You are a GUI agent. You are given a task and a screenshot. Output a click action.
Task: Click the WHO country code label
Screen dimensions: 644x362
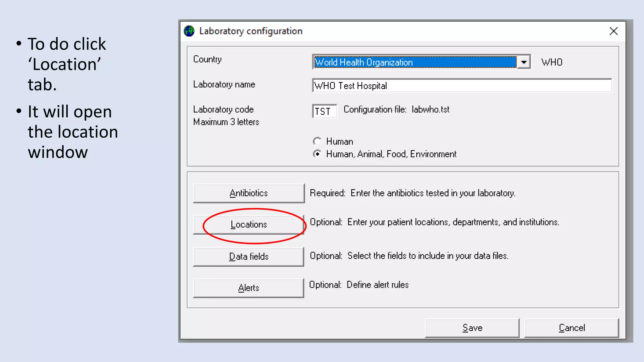[x=552, y=62]
